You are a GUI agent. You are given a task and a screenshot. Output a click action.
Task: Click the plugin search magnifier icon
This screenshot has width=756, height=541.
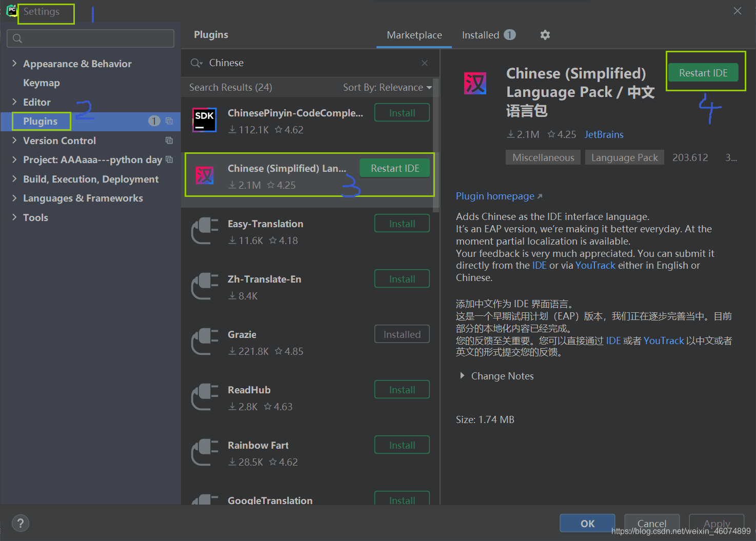click(x=196, y=63)
